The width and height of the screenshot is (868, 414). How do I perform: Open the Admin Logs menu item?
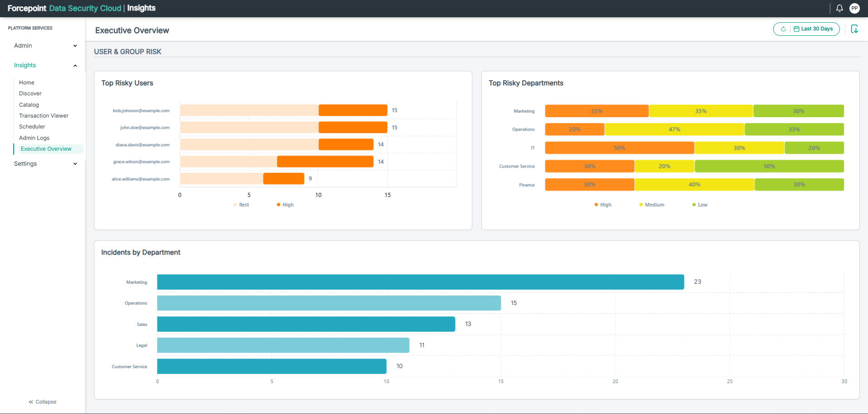34,138
